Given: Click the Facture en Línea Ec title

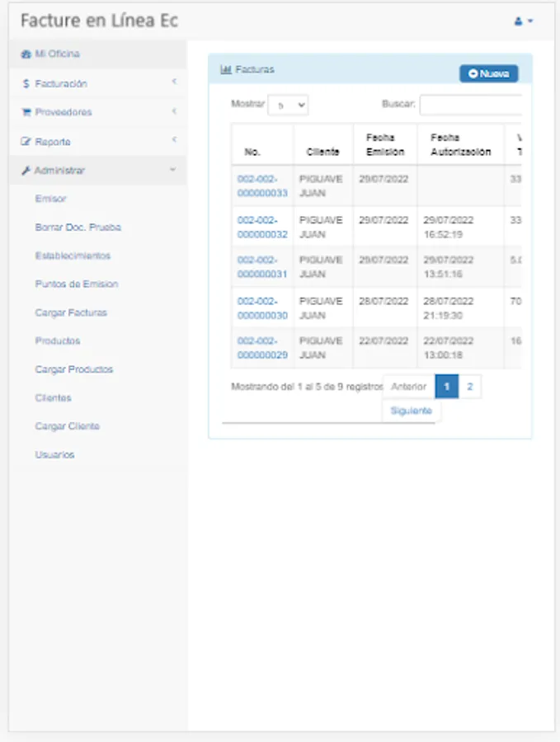Looking at the screenshot, I should tap(99, 21).
